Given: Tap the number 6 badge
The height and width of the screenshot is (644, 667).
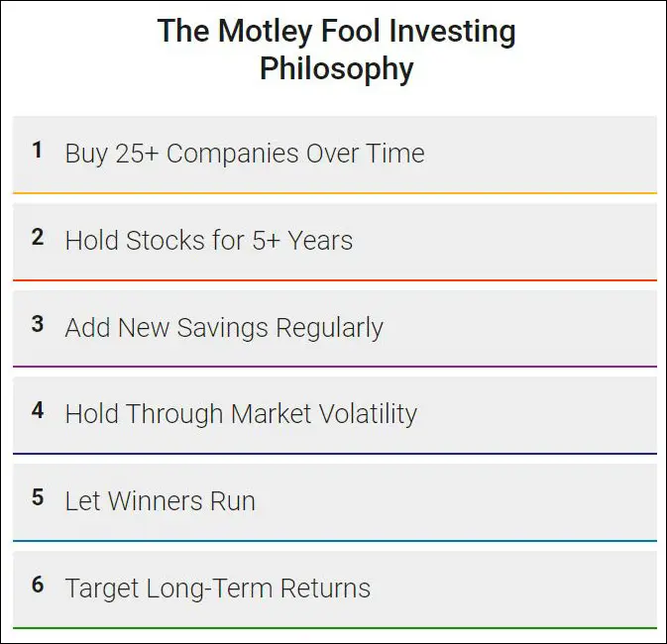Looking at the screenshot, I should (38, 586).
